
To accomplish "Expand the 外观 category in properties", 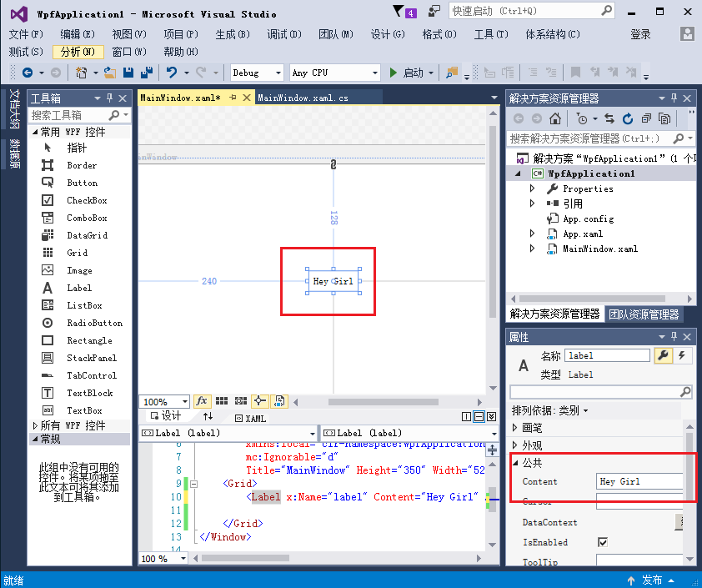I will [515, 445].
